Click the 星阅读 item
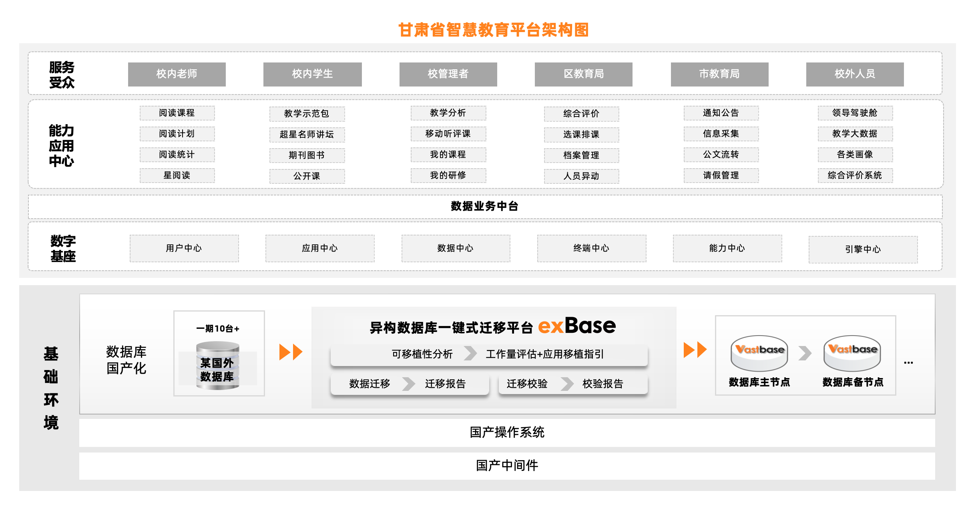The height and width of the screenshot is (511, 980). (x=177, y=175)
